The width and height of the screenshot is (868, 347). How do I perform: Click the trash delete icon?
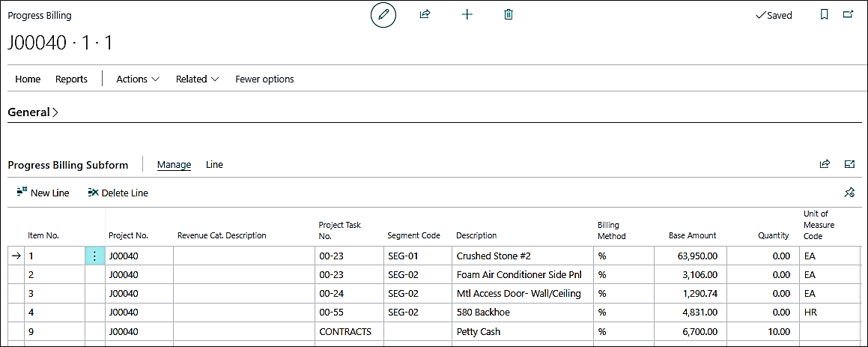coord(509,14)
